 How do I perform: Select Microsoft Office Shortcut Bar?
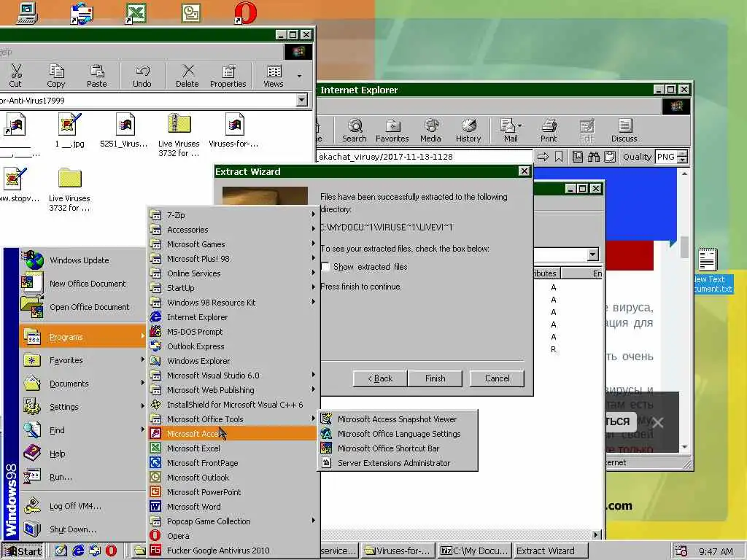[x=398, y=448]
